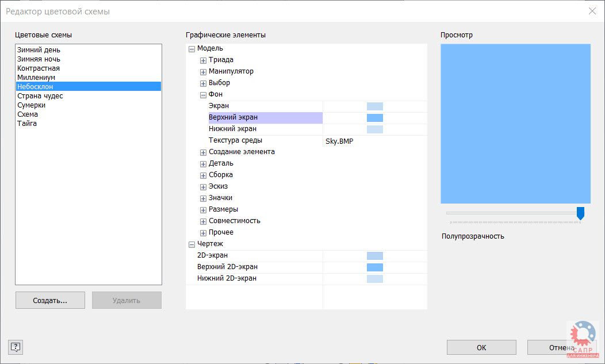The image size is (605, 364).
Task: Expand the Совместимость node
Action: (x=204, y=221)
